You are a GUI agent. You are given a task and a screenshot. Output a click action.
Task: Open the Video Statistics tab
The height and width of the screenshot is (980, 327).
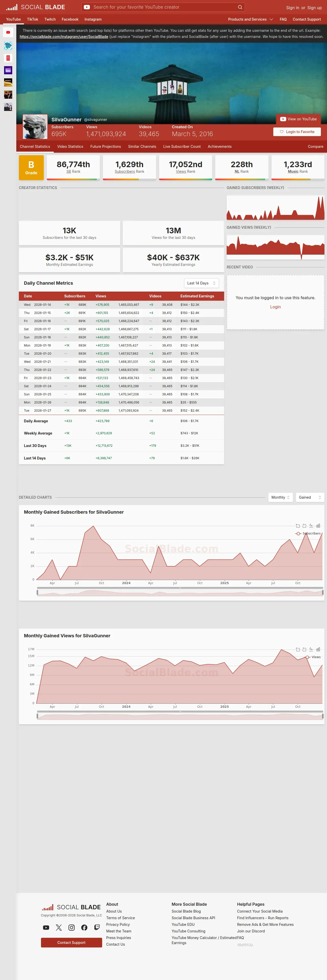pos(70,147)
